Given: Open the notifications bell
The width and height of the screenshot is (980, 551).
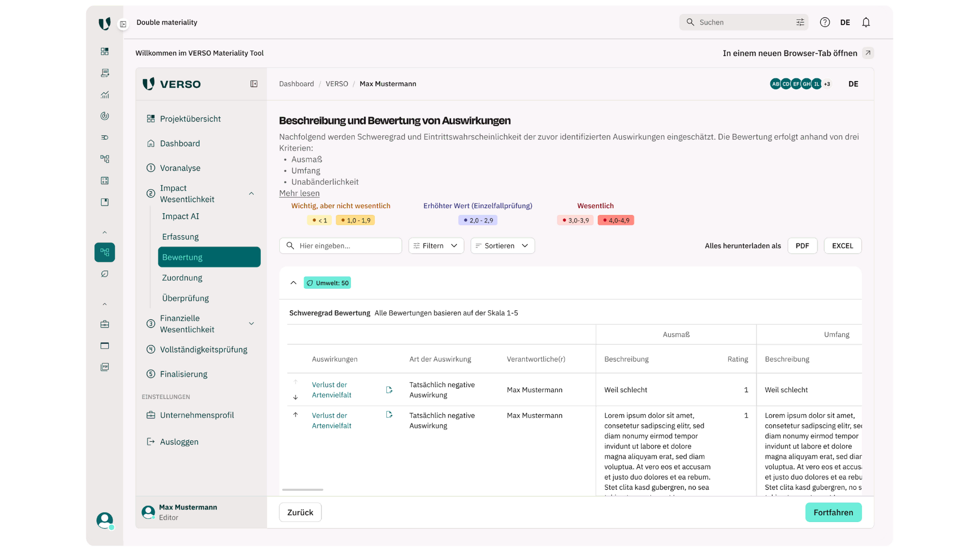Looking at the screenshot, I should [x=866, y=22].
